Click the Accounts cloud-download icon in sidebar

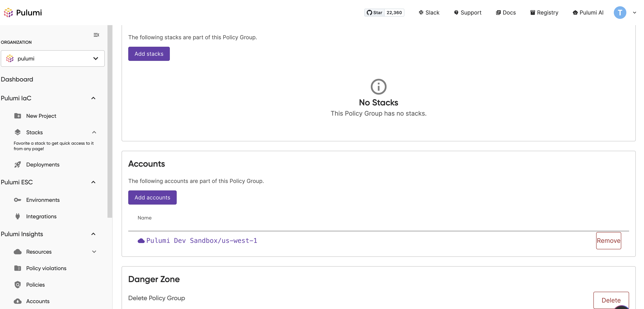(x=17, y=301)
